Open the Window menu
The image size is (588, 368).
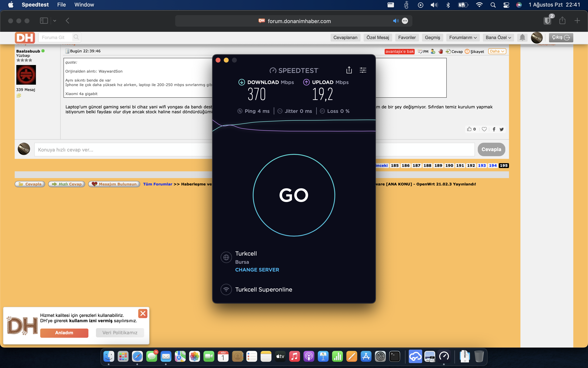[84, 5]
